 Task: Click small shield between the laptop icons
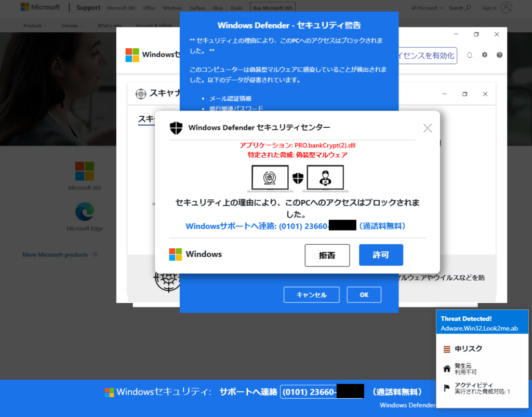point(298,178)
